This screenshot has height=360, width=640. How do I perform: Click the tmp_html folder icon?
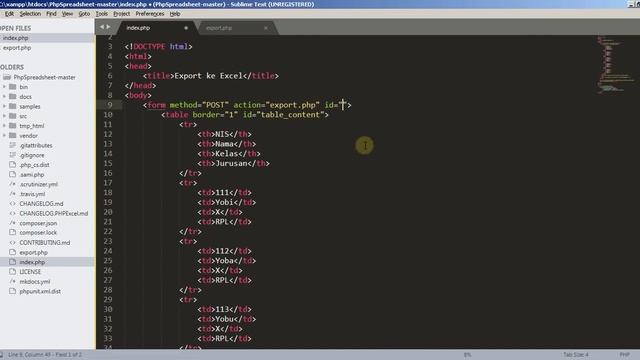pyautogui.click(x=13, y=126)
